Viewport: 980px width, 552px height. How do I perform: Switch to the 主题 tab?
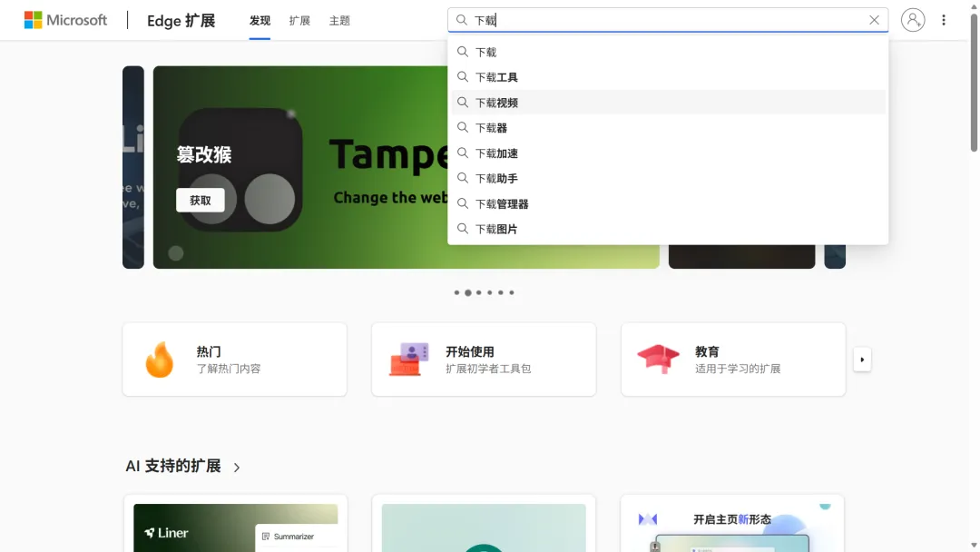coord(339,21)
